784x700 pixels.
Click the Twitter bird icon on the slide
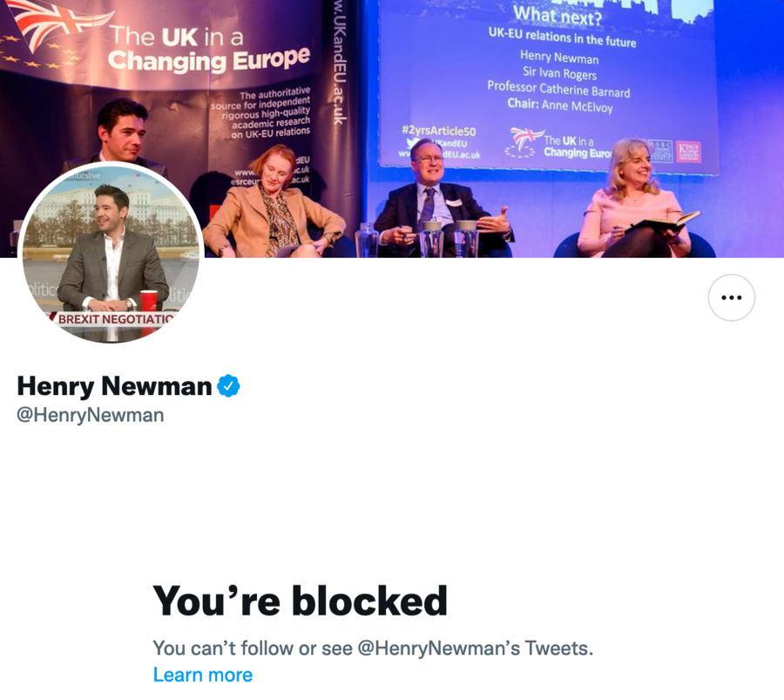coord(411,144)
